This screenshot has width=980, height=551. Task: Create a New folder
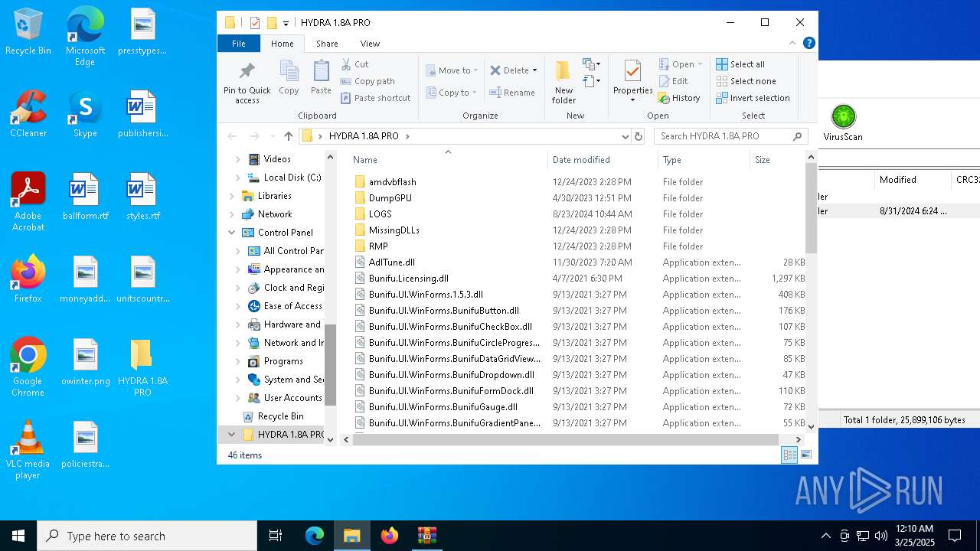pos(563,83)
